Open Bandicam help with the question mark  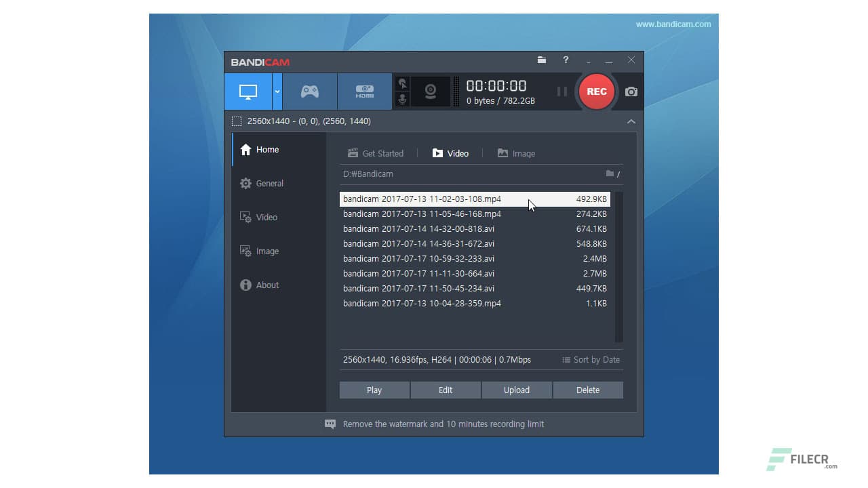(566, 60)
